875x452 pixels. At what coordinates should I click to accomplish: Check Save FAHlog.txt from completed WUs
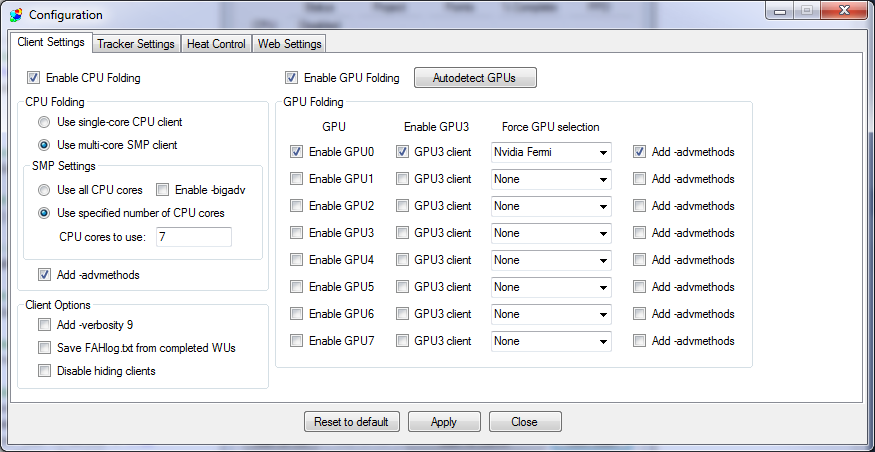pos(44,348)
